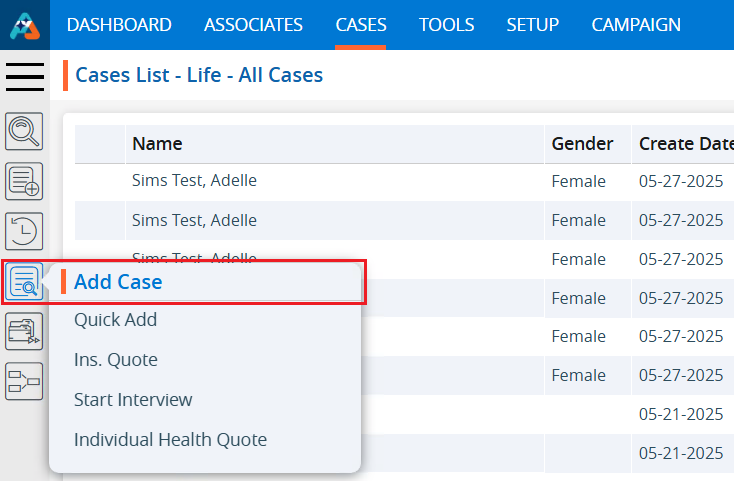The width and height of the screenshot is (734, 481).
Task: Open the Dashboard tab
Action: 119,25
